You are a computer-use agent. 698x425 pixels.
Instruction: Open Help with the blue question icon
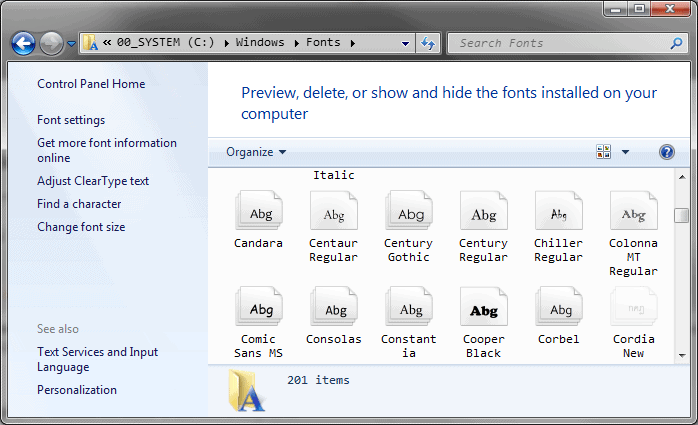click(x=666, y=152)
